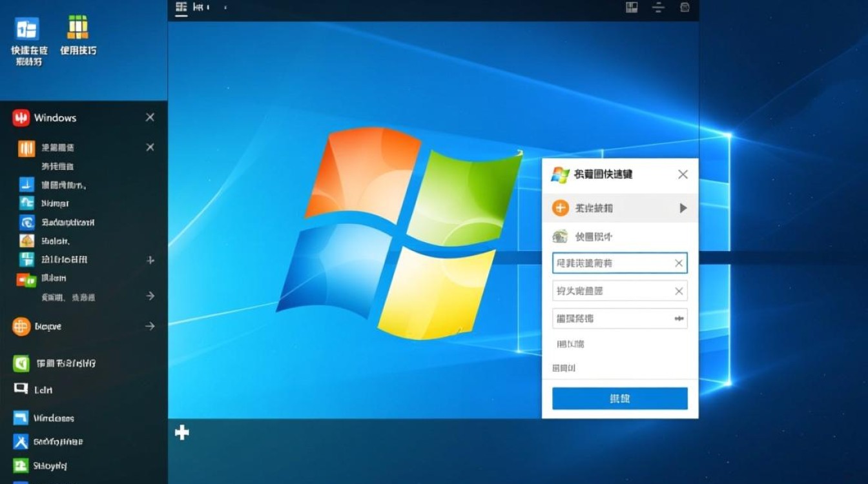Expand the play triangle on orange plus row

click(683, 208)
